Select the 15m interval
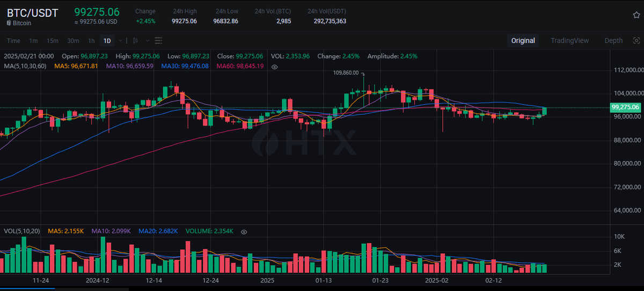 pyautogui.click(x=52, y=41)
